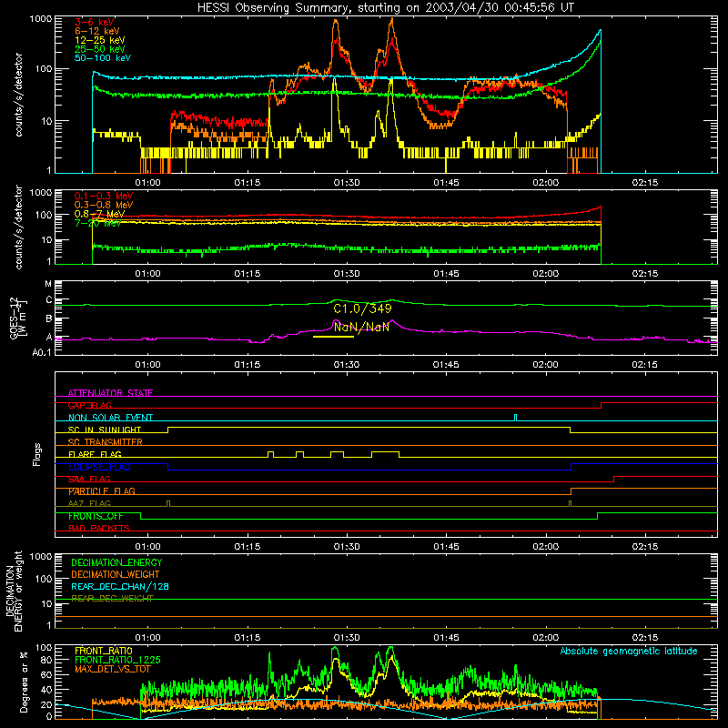Screen dimensions: 728x728
Task: Click the NaN/NaN annotation in GOES panel
Action: (361, 328)
